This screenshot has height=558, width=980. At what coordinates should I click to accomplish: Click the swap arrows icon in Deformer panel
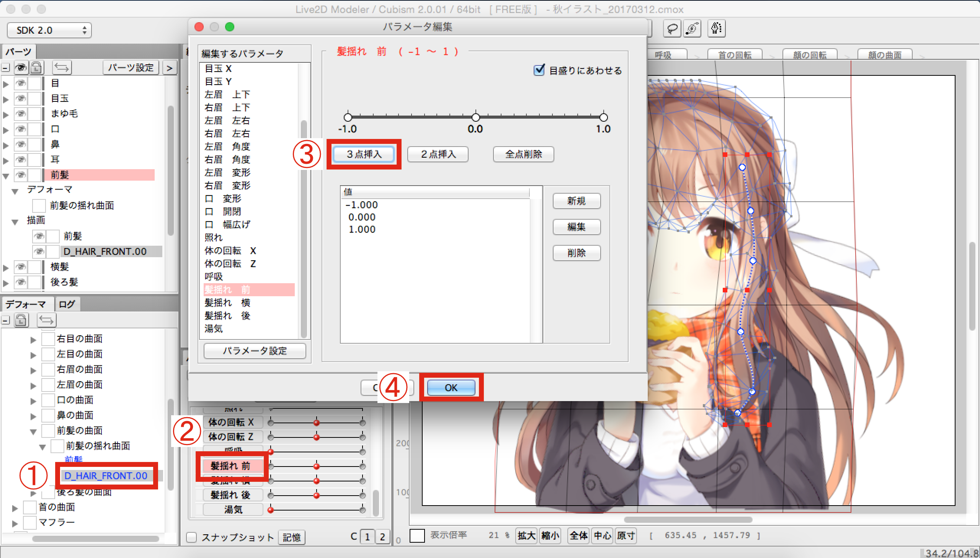[46, 320]
